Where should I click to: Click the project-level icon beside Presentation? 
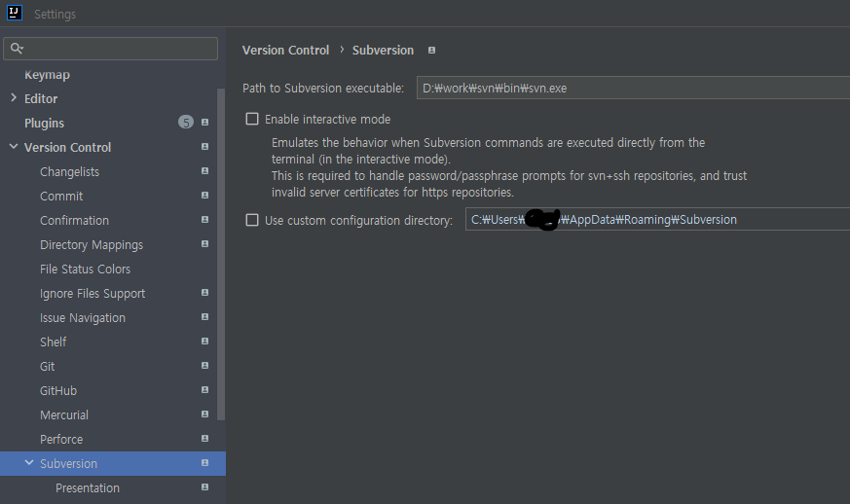tap(204, 487)
